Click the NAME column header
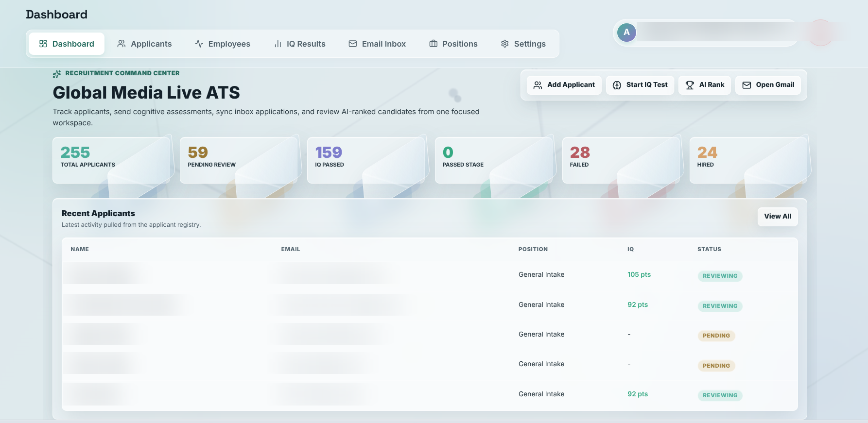 click(x=80, y=249)
